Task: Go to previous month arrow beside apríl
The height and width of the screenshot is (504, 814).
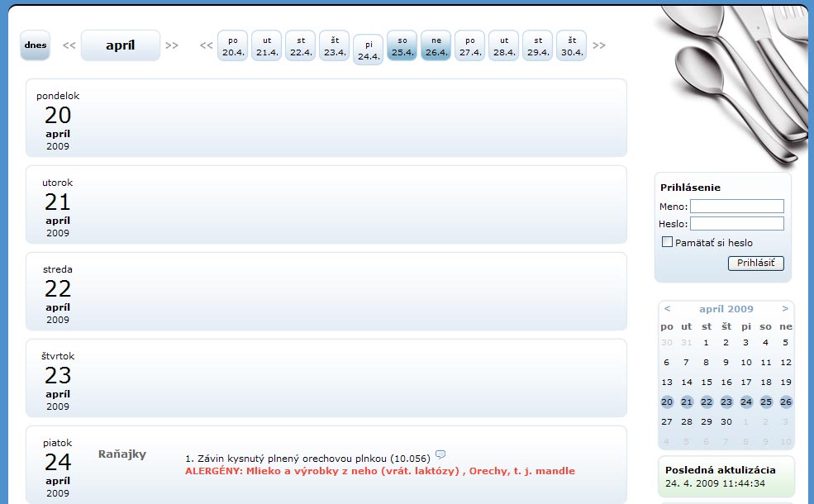Action: click(x=69, y=45)
